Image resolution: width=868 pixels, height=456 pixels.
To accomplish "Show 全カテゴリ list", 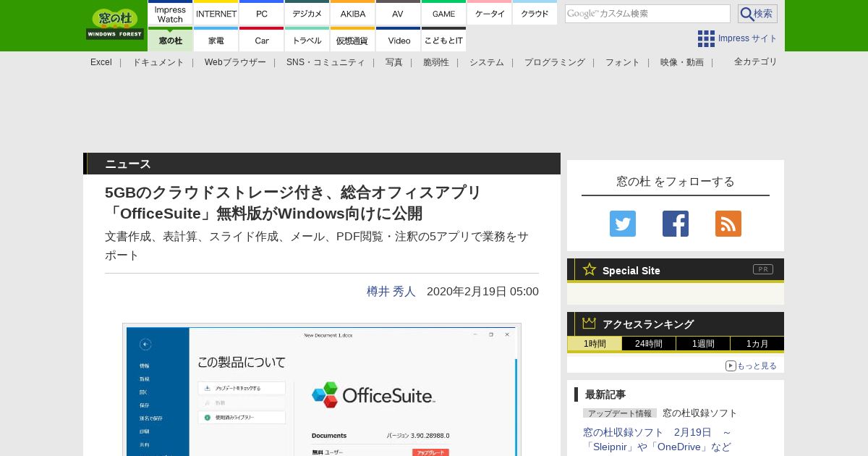I will [x=756, y=62].
